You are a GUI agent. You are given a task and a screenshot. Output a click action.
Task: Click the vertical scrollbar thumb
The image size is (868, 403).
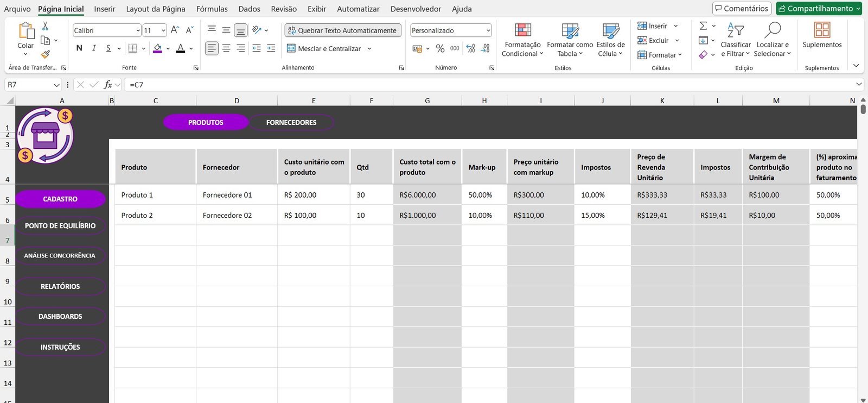tap(863, 109)
